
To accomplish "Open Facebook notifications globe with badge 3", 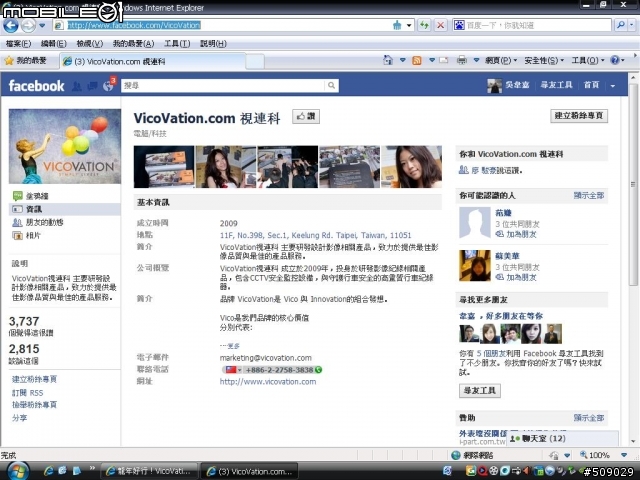I will [x=109, y=85].
